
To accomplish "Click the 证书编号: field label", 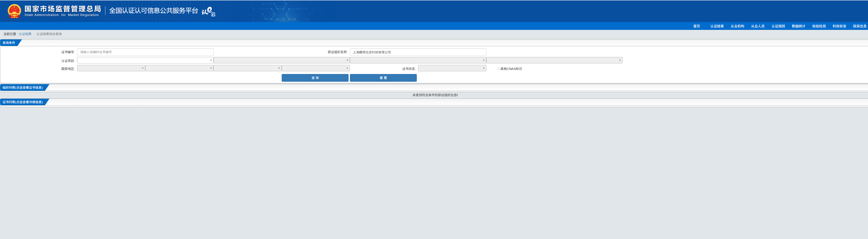I will (68, 52).
